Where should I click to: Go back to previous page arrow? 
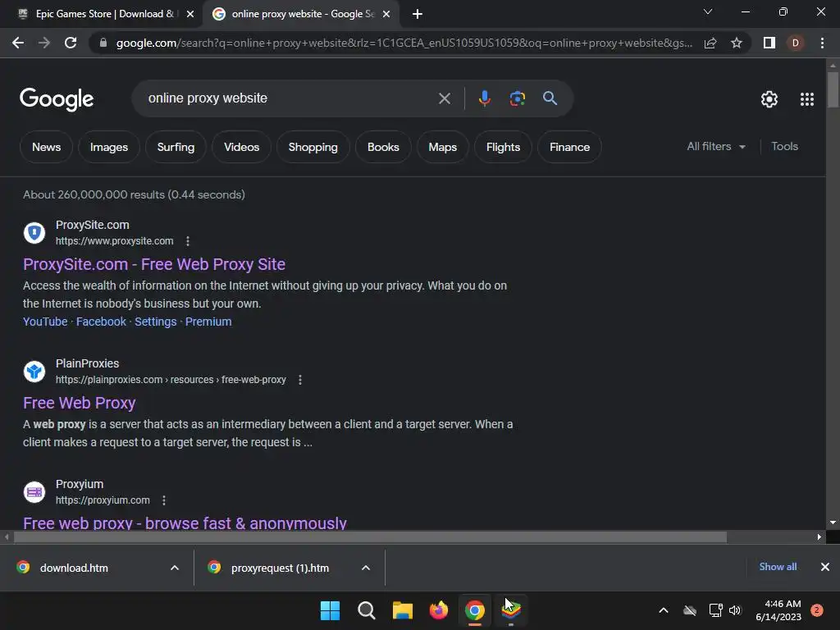[18, 43]
